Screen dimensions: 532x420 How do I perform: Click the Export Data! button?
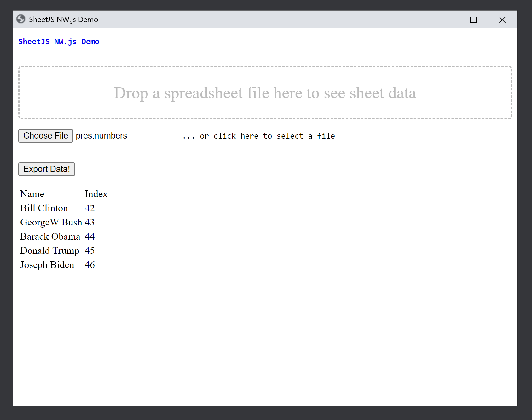[46, 169]
